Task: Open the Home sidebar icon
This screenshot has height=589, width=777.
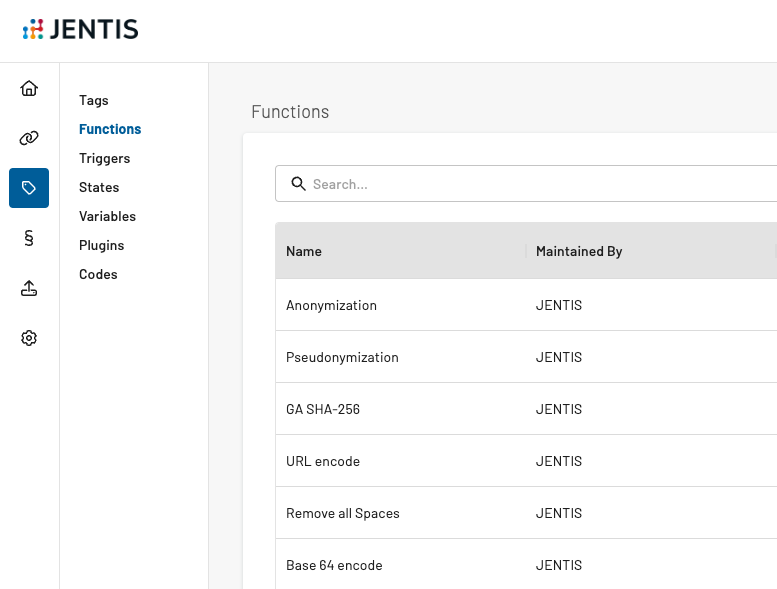Action: coord(29,88)
